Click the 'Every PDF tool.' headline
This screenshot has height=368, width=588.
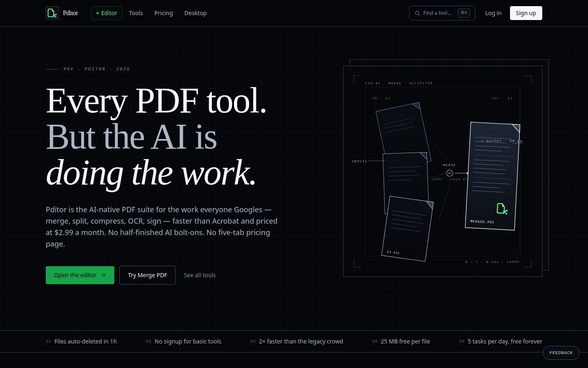(156, 101)
